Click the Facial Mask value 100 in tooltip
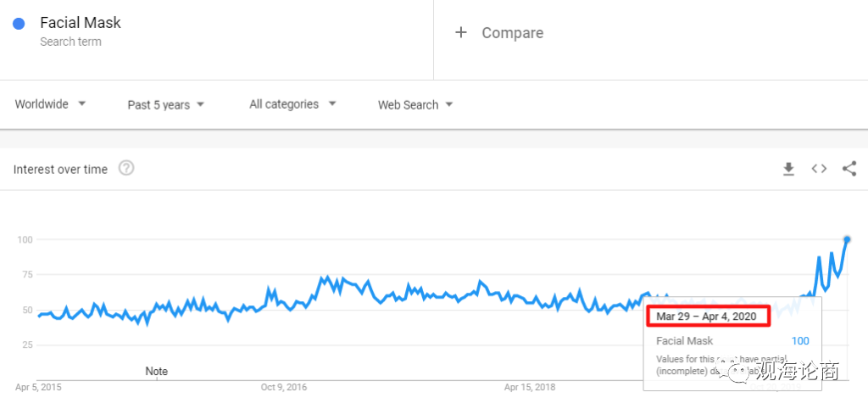This screenshot has width=868, height=409. [x=799, y=341]
